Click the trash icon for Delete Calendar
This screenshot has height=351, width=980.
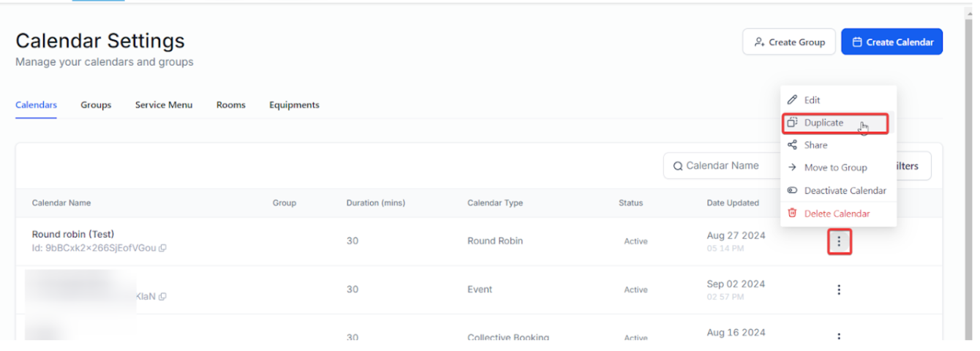792,214
